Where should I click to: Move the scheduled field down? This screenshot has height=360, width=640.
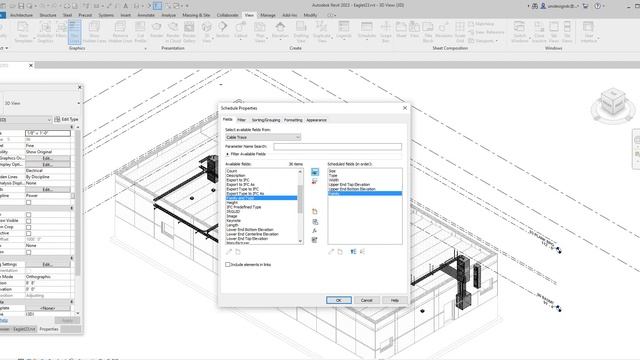[x=362, y=252]
